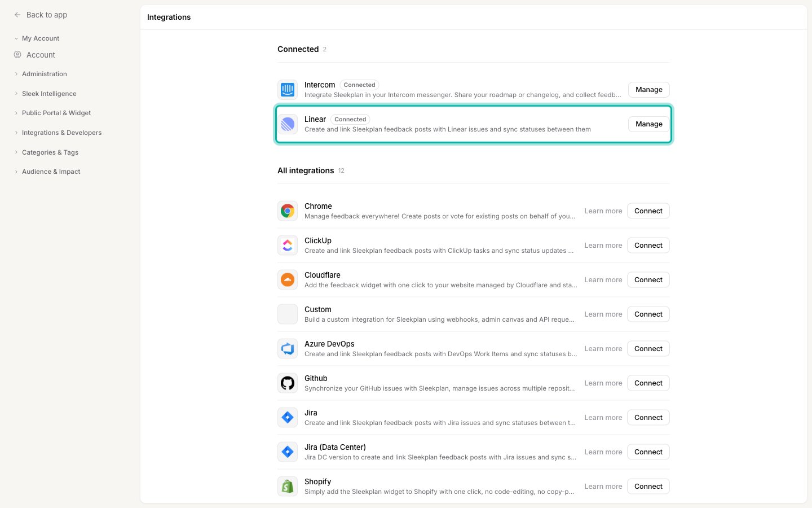Connect the Custom integration

point(648,314)
